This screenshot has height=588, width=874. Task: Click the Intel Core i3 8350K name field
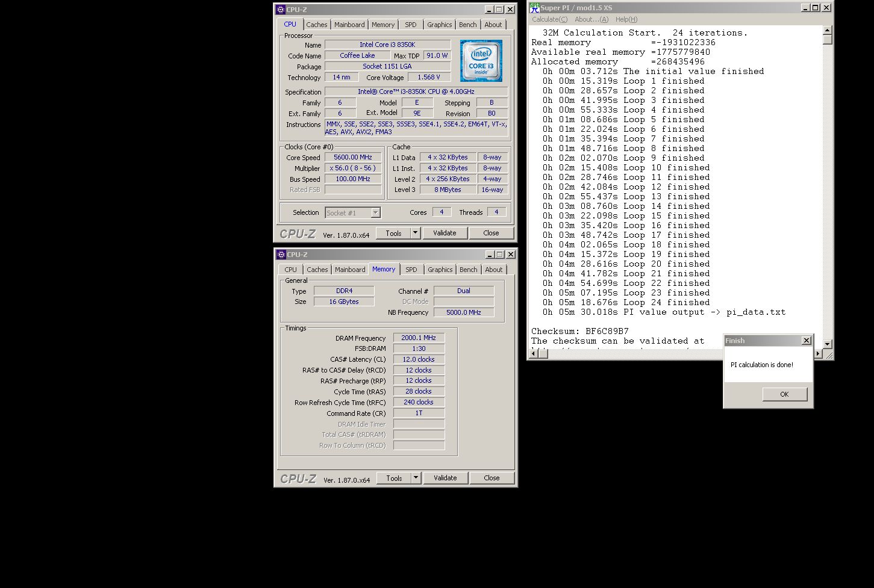pos(387,45)
